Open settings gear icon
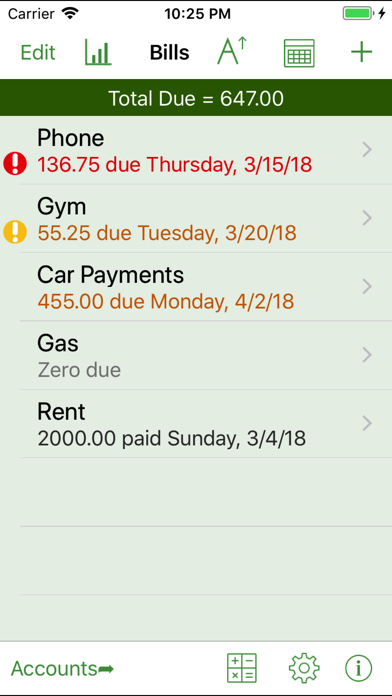 [304, 668]
